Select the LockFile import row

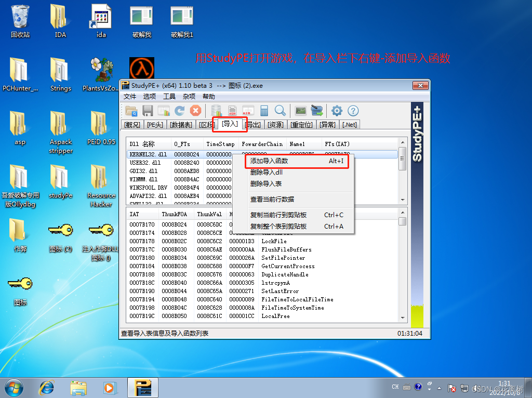262,241
